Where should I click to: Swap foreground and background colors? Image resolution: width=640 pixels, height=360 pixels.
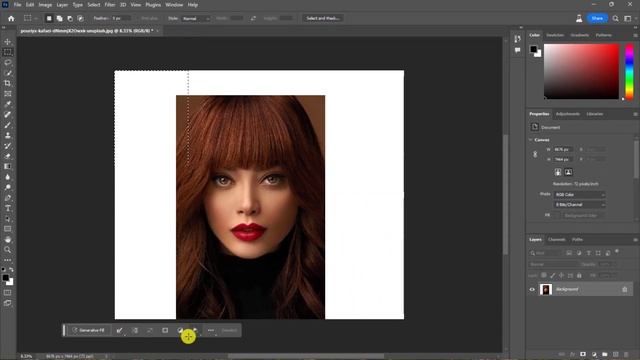[x=11, y=270]
